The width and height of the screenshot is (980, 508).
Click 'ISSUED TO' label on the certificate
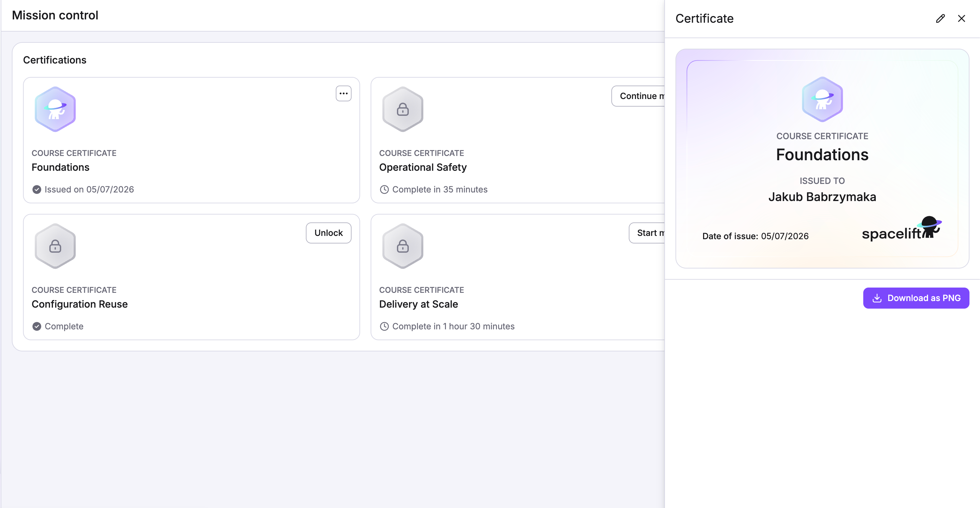[822, 181]
